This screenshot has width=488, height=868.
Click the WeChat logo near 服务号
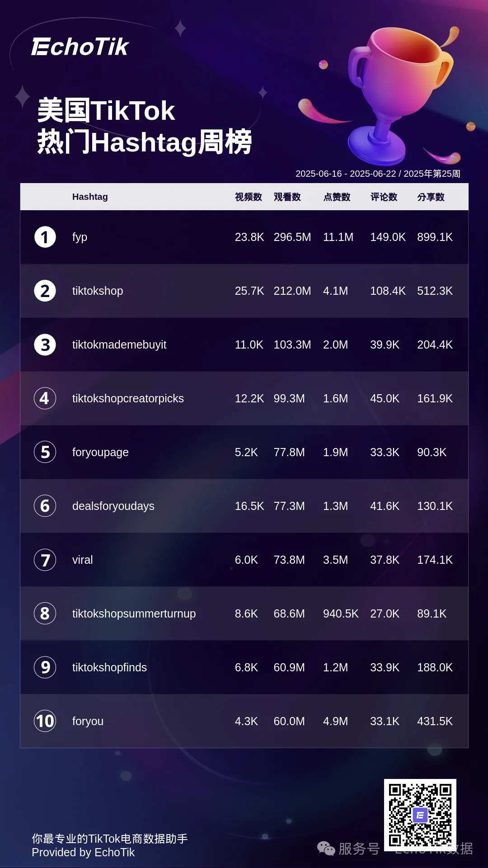coord(326,849)
